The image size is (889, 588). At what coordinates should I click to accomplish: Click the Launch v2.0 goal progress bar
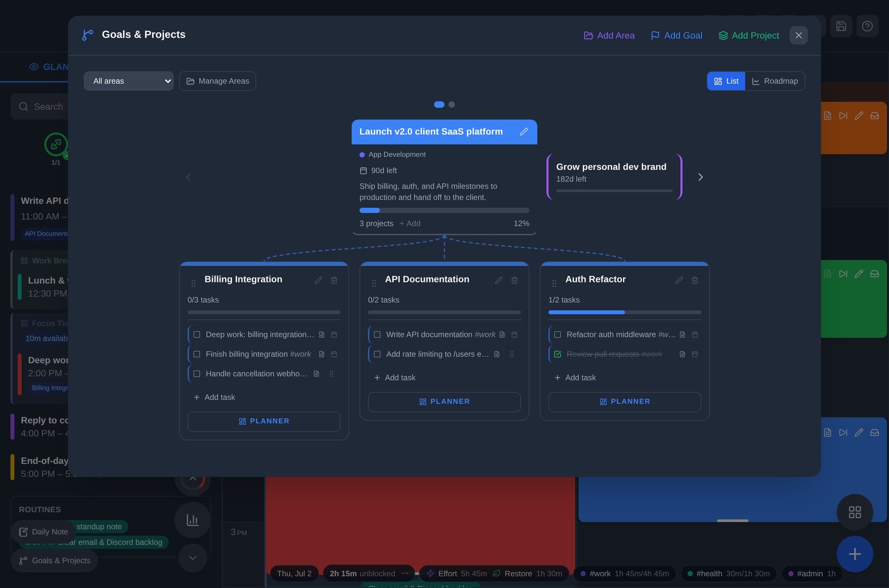(444, 210)
